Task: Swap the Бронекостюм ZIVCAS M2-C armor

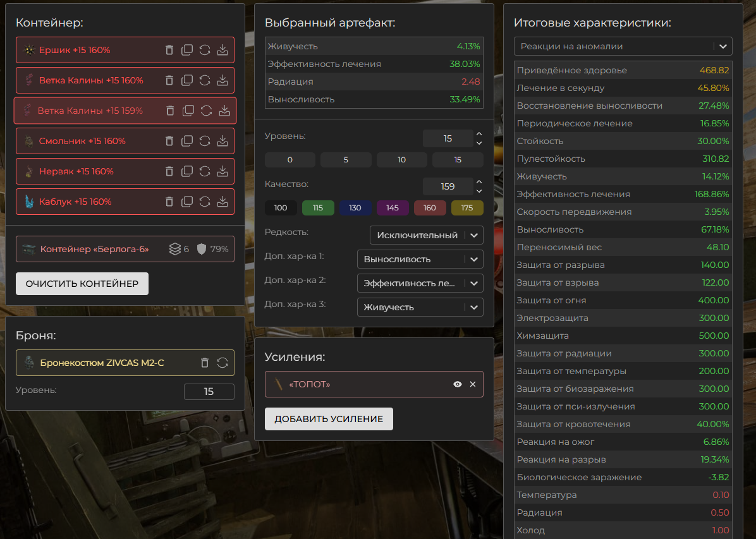Action: [223, 363]
